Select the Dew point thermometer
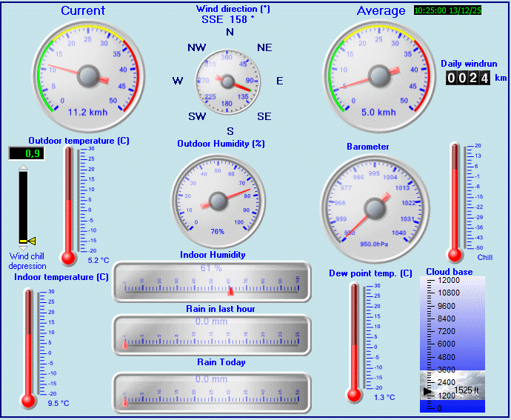The width and height of the screenshot is (511, 420). tap(354, 341)
